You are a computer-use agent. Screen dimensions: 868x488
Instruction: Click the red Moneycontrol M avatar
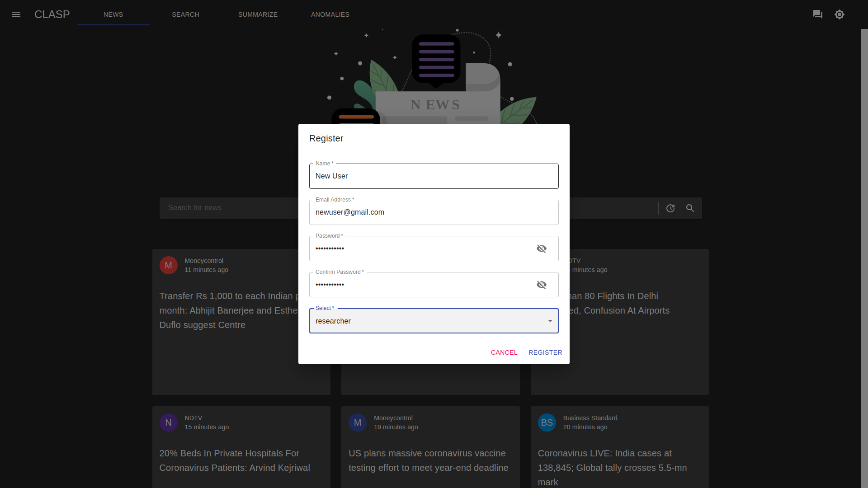168,265
